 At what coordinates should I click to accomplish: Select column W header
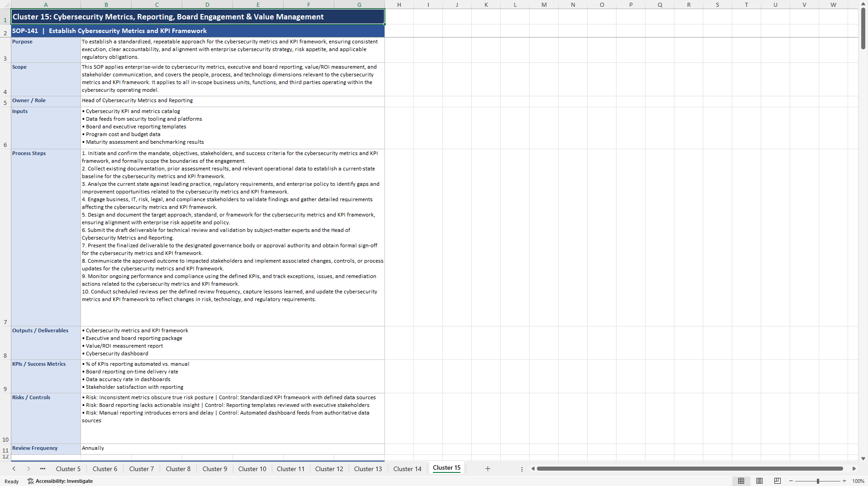click(833, 5)
